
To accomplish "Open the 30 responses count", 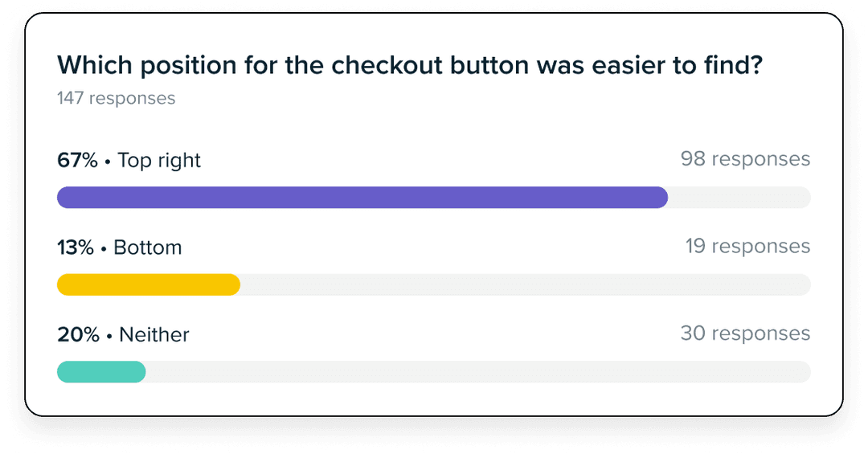I will (745, 333).
